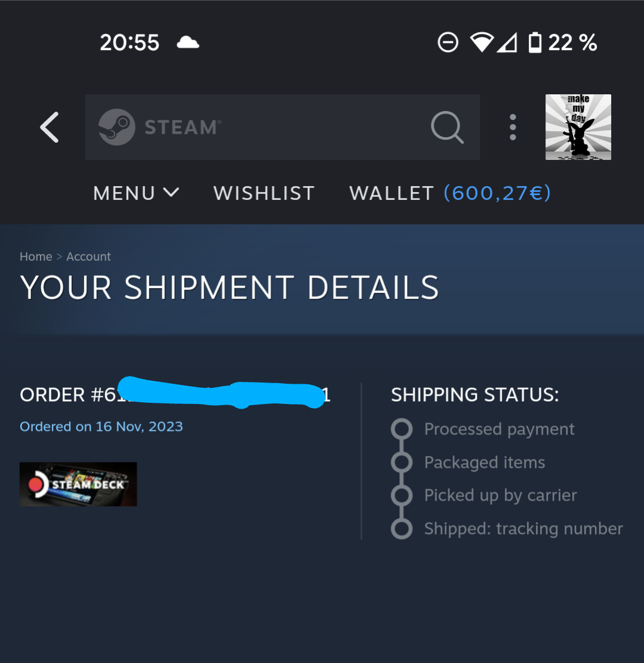Select the Processed payment status circle
Screen dimensions: 644x663
(x=402, y=429)
